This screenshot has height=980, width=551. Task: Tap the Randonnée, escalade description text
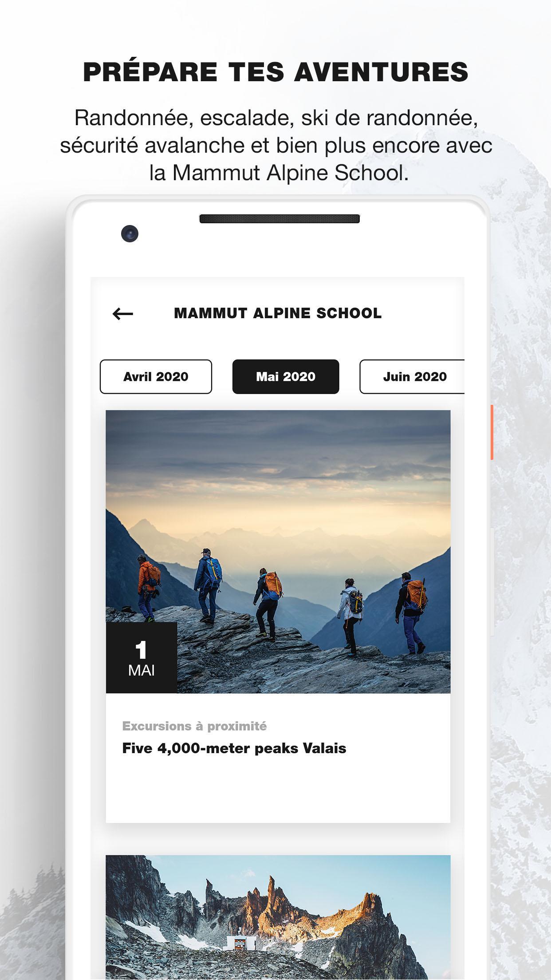pos(276,145)
